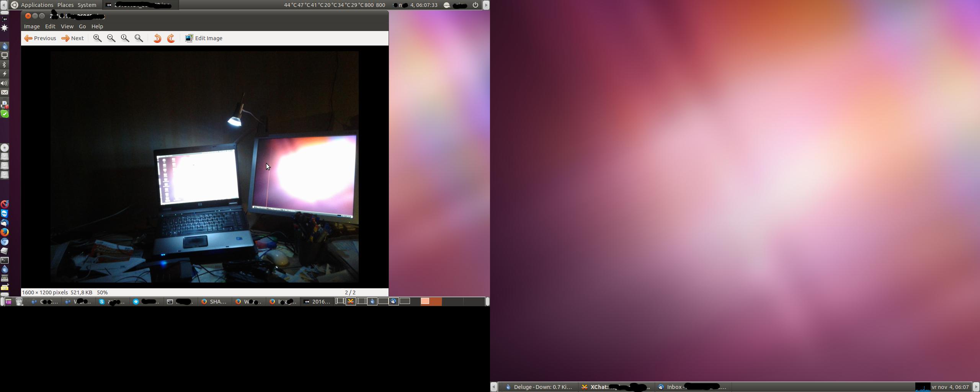Launch Firefox from the side panel
This screenshot has height=392, width=980.
[x=5, y=232]
